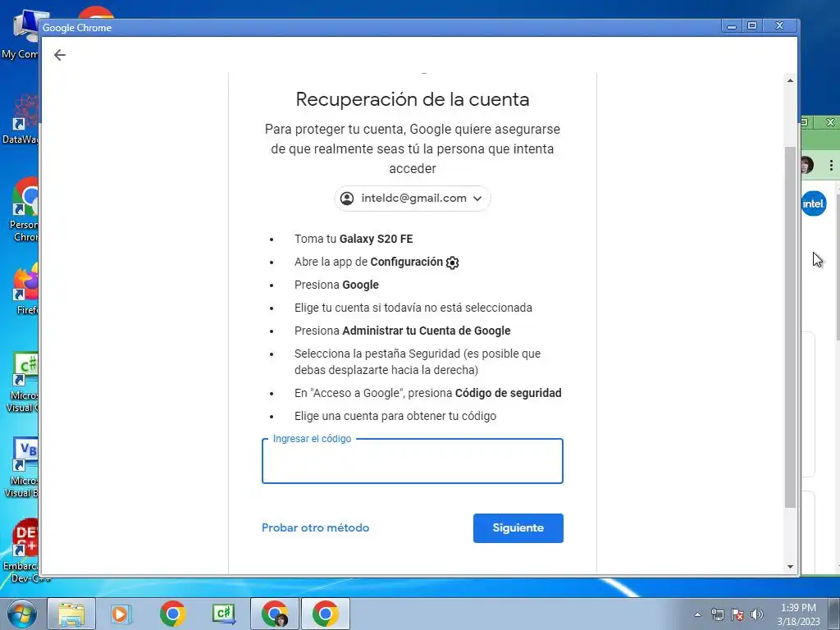Screen dimensions: 840x630
Task: Open the inteldc@gmail.com account switcher dropdown
Action: coord(412,199)
